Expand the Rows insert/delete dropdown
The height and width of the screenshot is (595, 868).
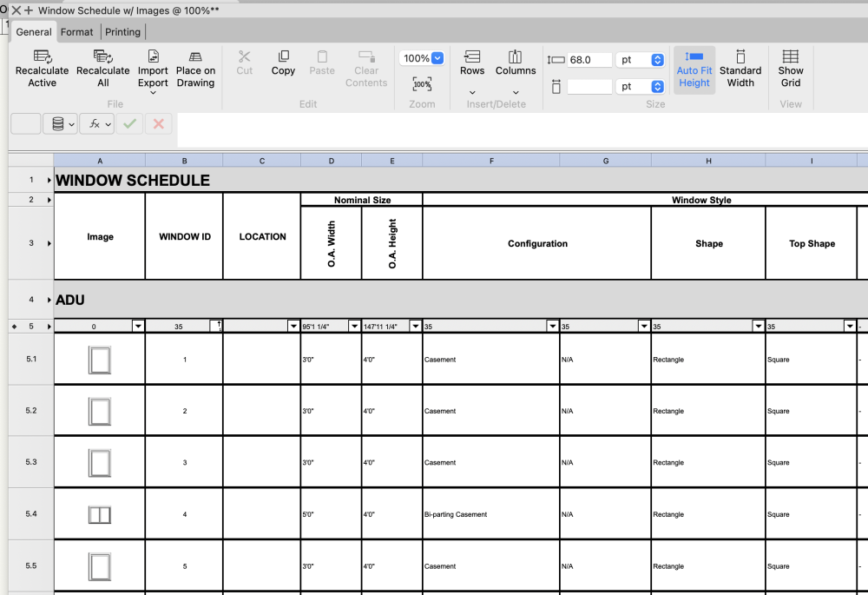(472, 92)
